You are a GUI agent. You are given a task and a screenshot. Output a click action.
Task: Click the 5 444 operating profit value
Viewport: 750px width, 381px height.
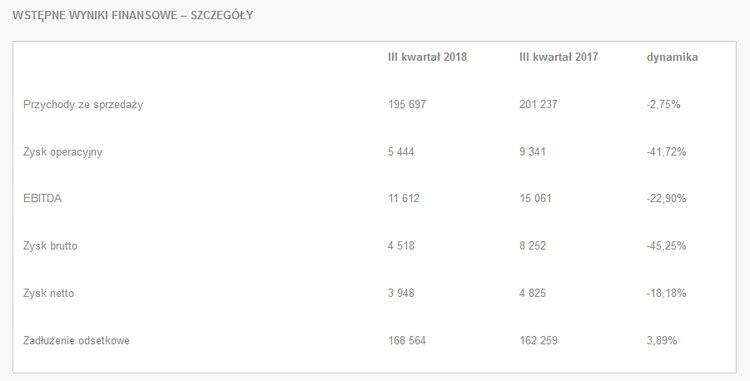(x=401, y=152)
